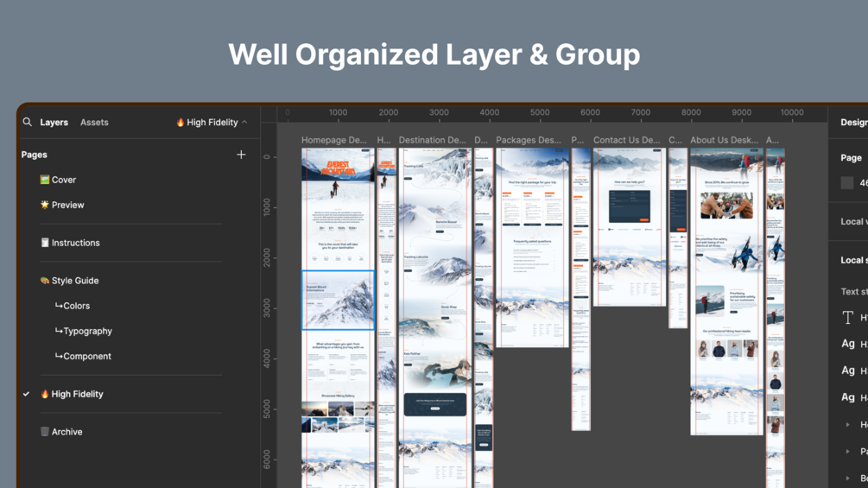This screenshot has height=488, width=868.
Task: Open the High Fidelity page dropdown
Action: click(x=212, y=123)
